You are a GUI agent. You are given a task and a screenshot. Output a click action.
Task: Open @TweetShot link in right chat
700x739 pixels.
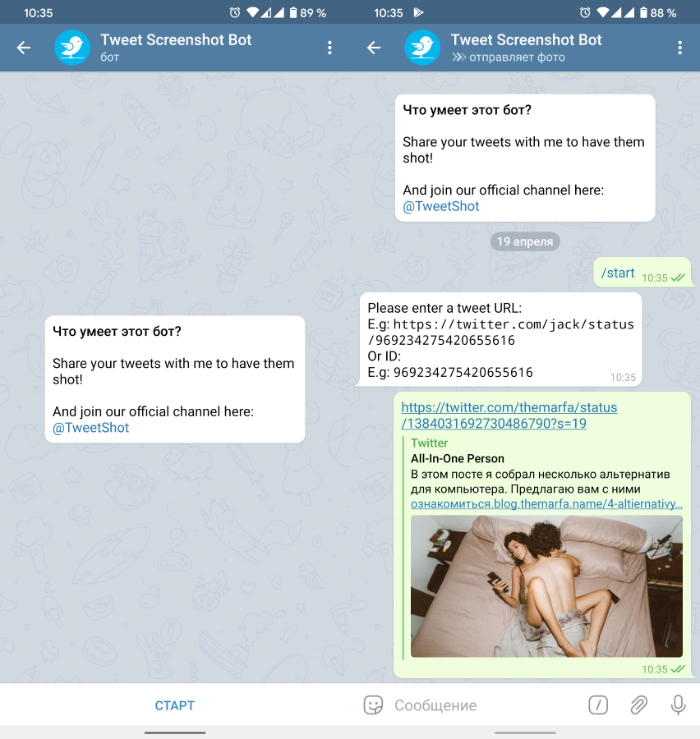click(440, 206)
